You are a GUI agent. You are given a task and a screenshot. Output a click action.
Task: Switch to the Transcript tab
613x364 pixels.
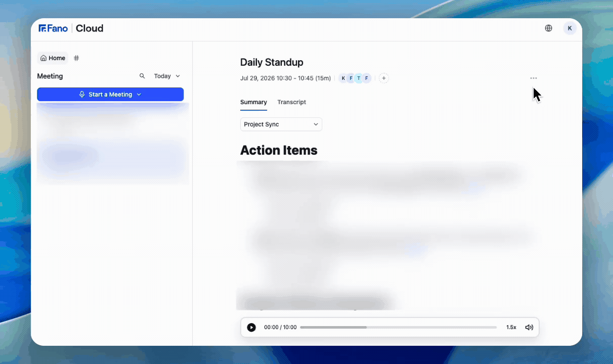[292, 102]
